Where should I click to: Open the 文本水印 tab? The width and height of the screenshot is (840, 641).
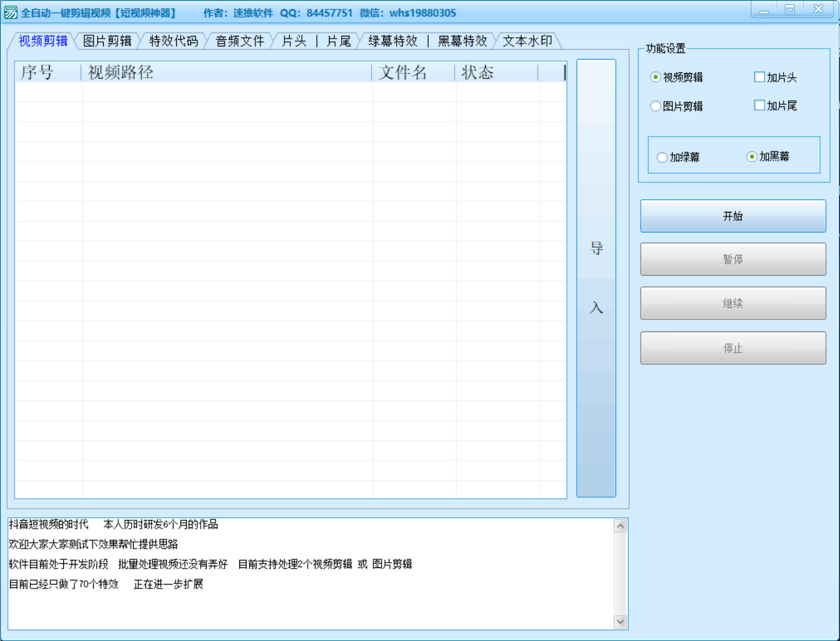(527, 41)
